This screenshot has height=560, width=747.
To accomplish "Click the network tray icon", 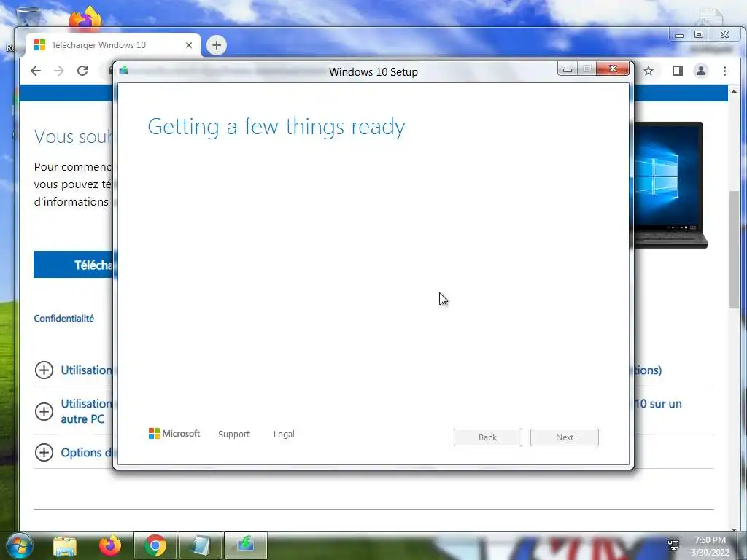I will click(x=673, y=545).
